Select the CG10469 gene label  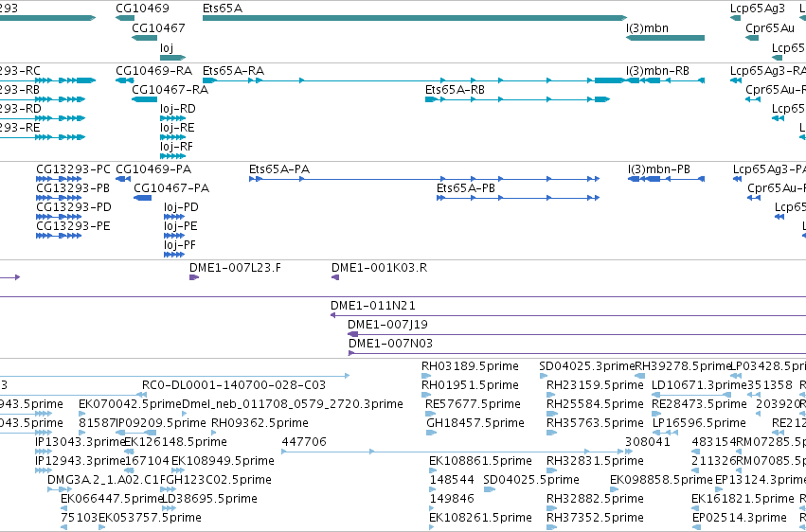(x=142, y=9)
